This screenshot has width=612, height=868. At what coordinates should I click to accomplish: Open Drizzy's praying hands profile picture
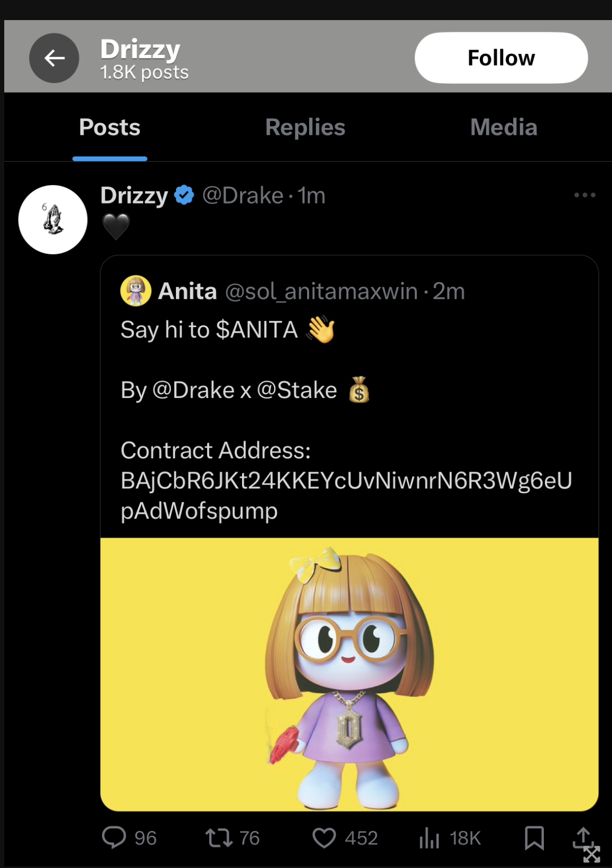click(52, 219)
